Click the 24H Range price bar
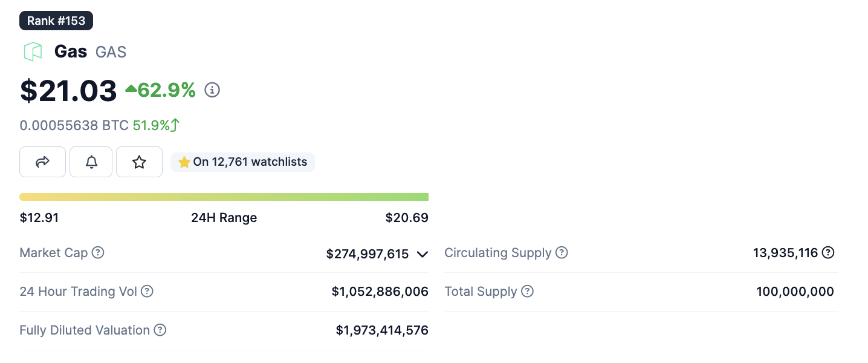868x363 pixels. pos(224,197)
